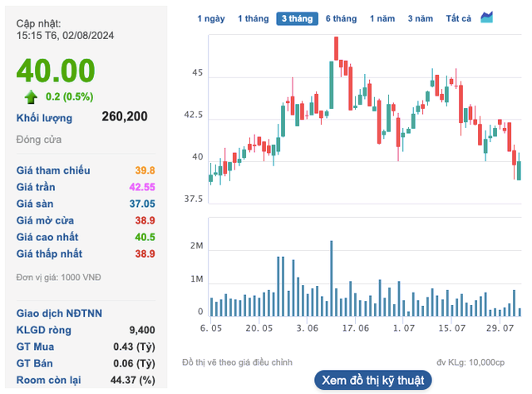View the 3 năm chart period
Viewport: 532px width, 394px height.
pyautogui.click(x=420, y=18)
